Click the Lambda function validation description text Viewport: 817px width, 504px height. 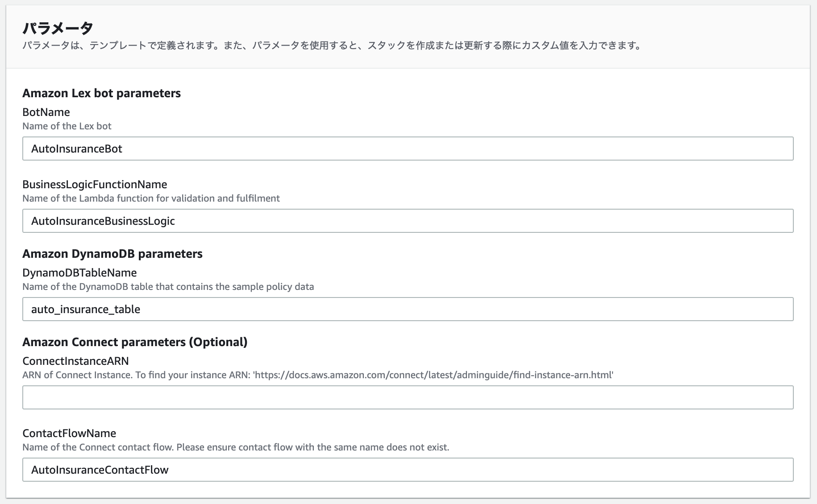pyautogui.click(x=151, y=198)
